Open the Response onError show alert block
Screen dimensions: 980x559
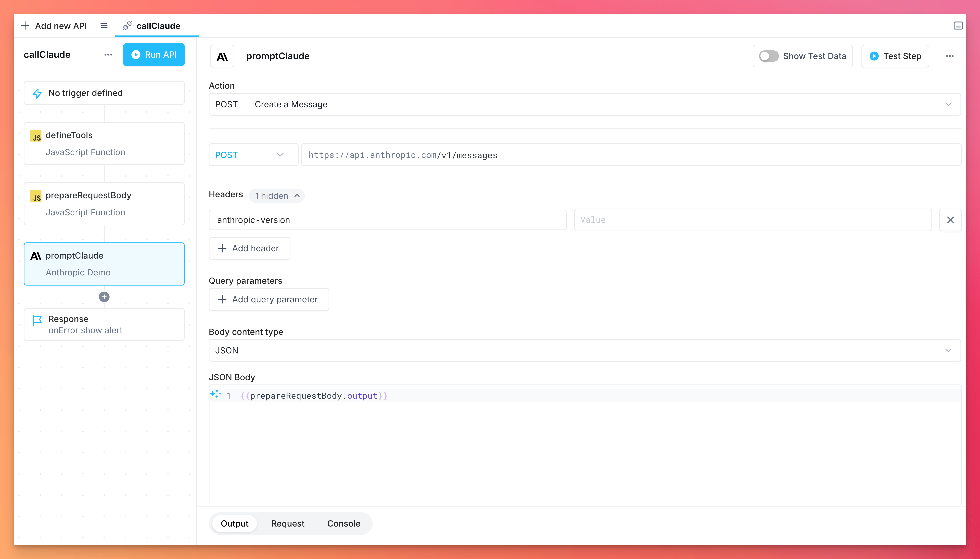click(x=104, y=324)
